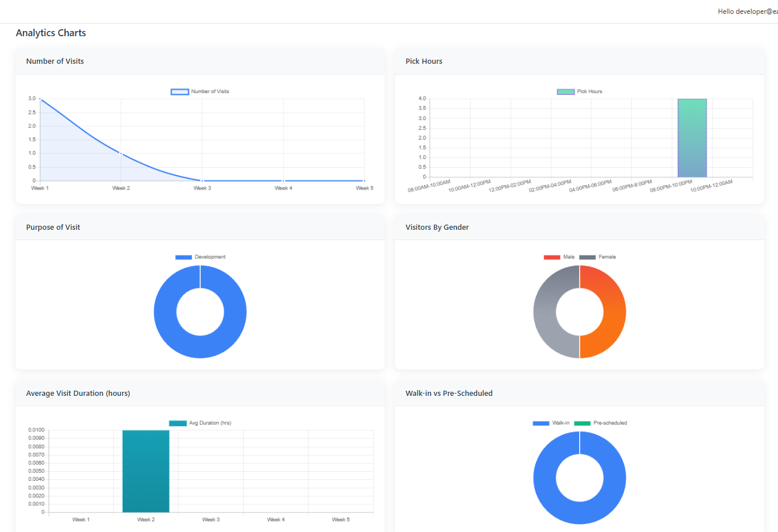
Task: Select the Number of Visits panel header
Action: tap(55, 61)
